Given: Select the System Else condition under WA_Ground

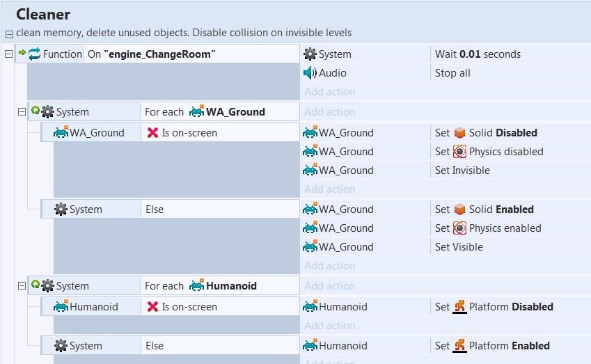Looking at the screenshot, I should point(155,209).
